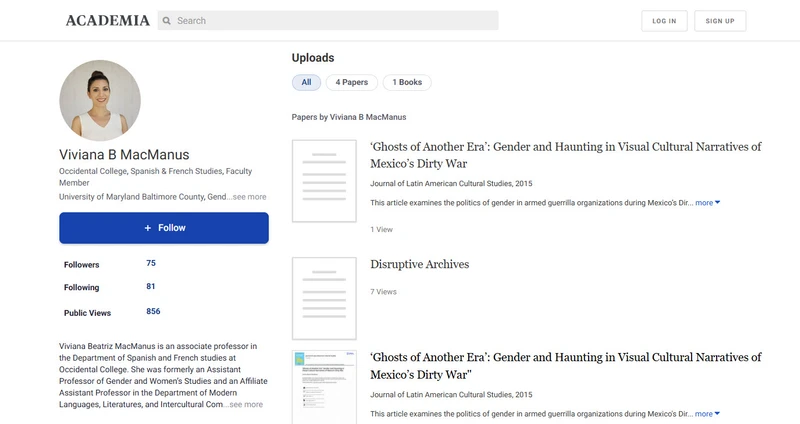The width and height of the screenshot is (800, 424).
Task: Open Disruptive Archives document thumbnail
Action: coord(324,298)
